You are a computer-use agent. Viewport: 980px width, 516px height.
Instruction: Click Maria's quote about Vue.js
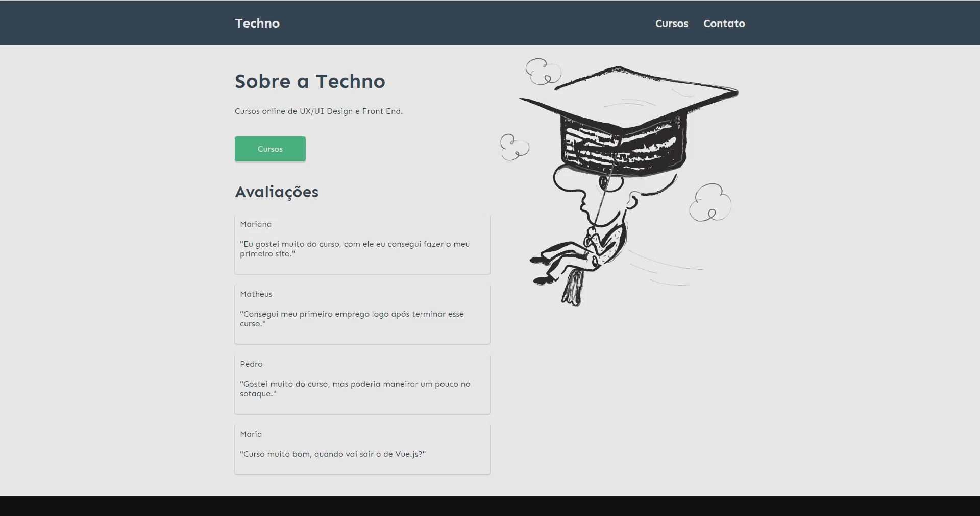(333, 454)
